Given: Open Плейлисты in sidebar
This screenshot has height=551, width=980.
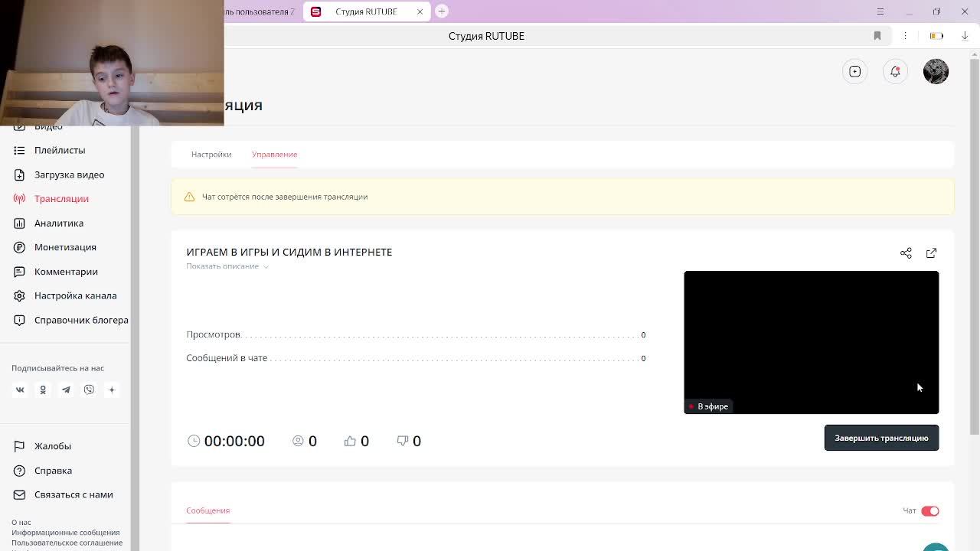Looking at the screenshot, I should [x=60, y=150].
